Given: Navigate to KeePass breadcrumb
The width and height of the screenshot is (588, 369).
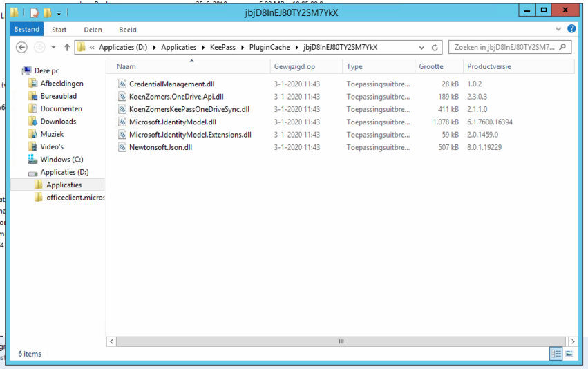Looking at the screenshot, I should [222, 47].
